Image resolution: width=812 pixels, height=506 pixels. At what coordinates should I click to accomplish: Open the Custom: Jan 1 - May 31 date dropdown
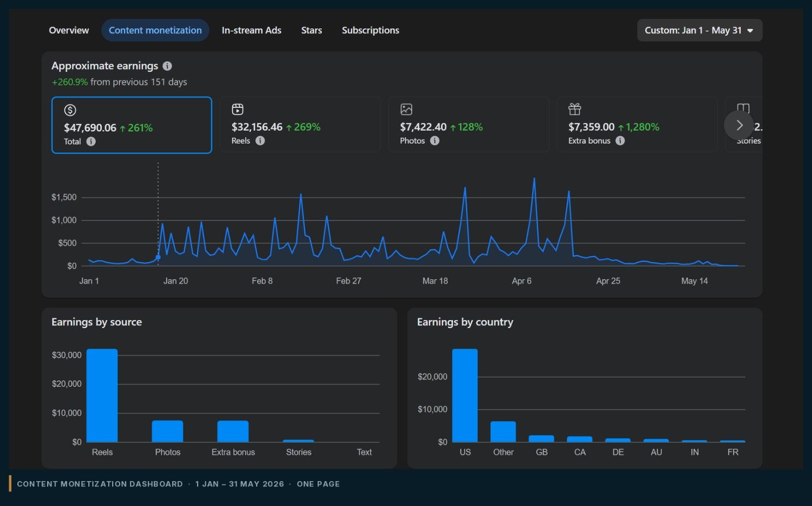(x=699, y=30)
